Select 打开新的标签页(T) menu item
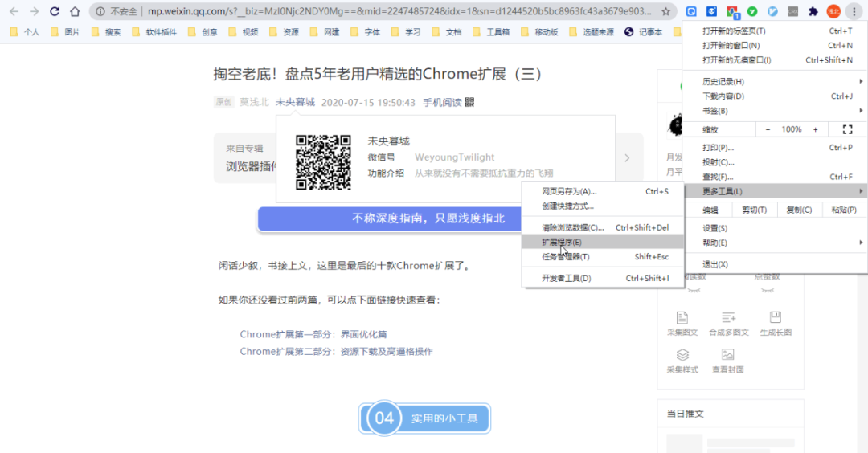This screenshot has height=453, width=868. tap(775, 31)
